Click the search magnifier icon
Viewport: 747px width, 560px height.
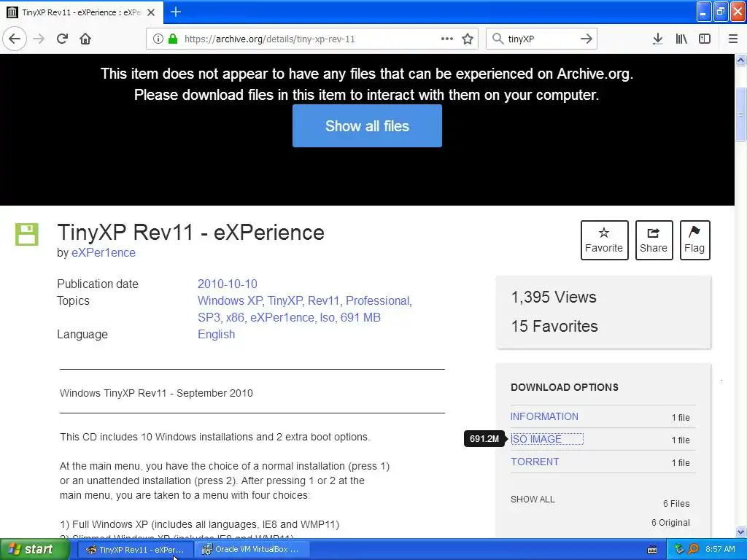click(x=498, y=39)
